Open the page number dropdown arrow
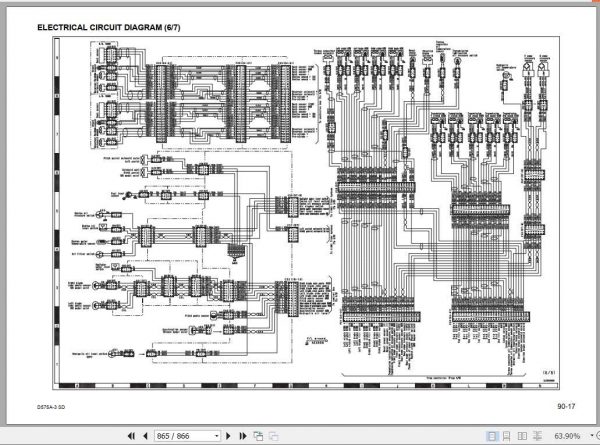The image size is (600, 445). click(x=217, y=436)
